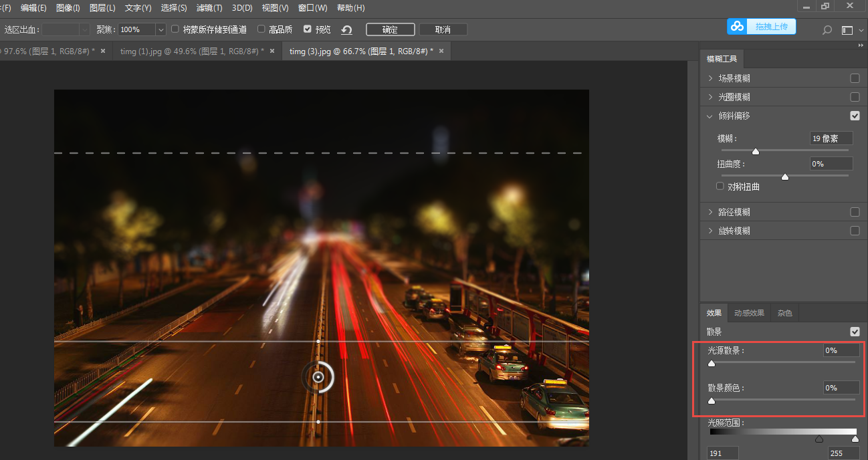Click the workspace layout switcher icon

847,30
